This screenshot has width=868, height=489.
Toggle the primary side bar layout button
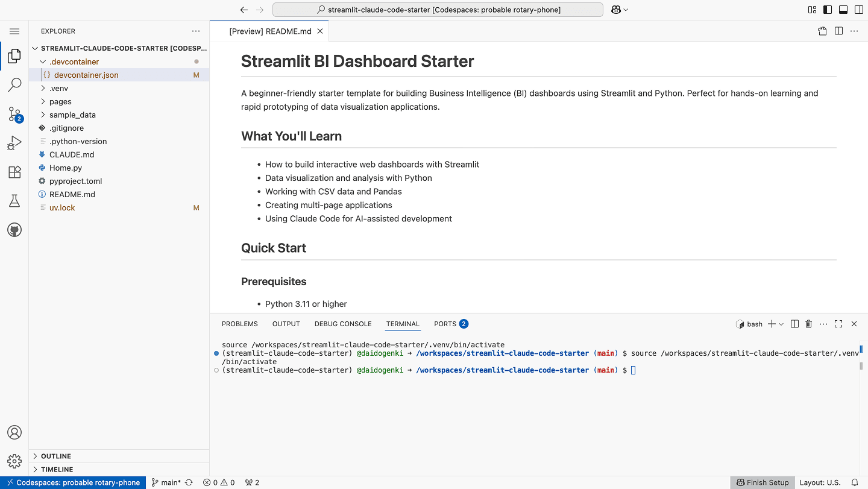[x=828, y=10]
